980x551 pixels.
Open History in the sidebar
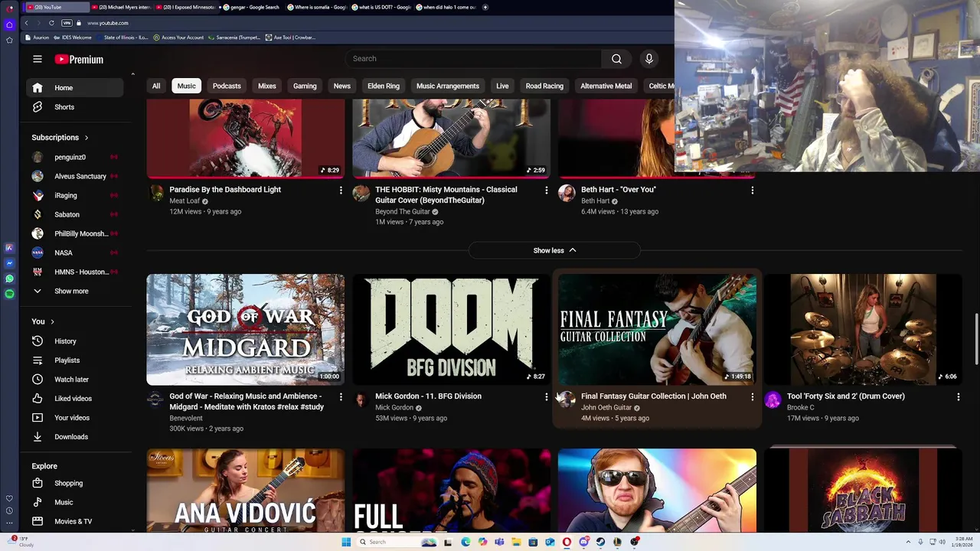75,341
